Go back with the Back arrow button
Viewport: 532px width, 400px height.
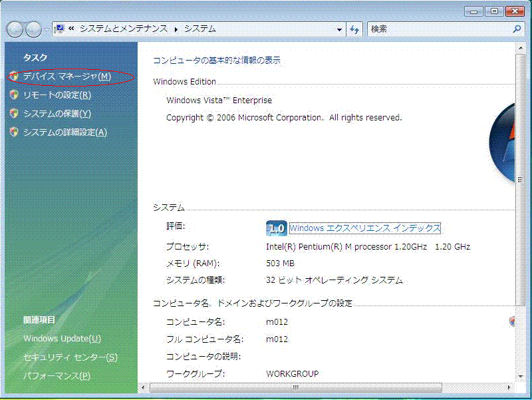pyautogui.click(x=15, y=29)
